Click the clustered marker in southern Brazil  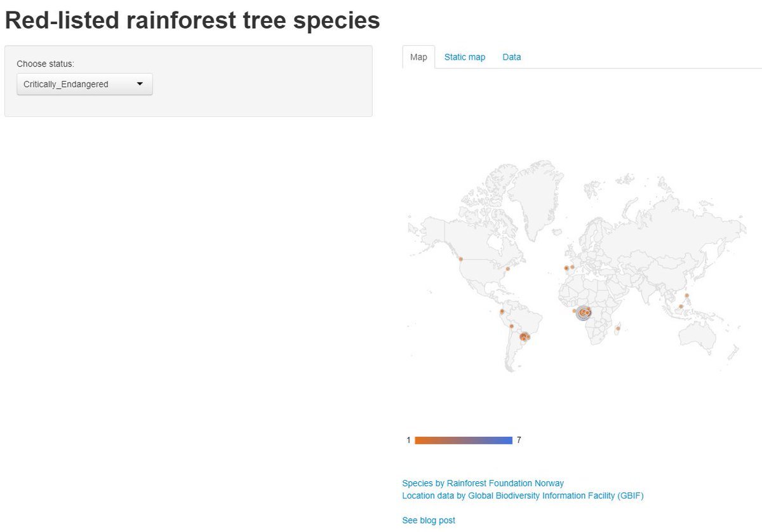pos(524,337)
